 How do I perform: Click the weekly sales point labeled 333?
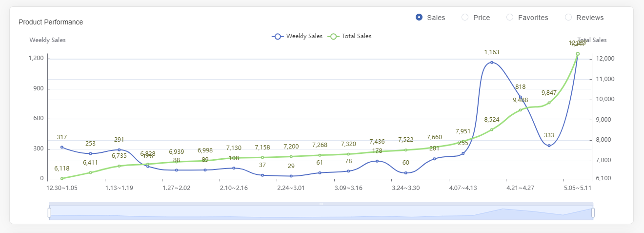[x=549, y=146]
